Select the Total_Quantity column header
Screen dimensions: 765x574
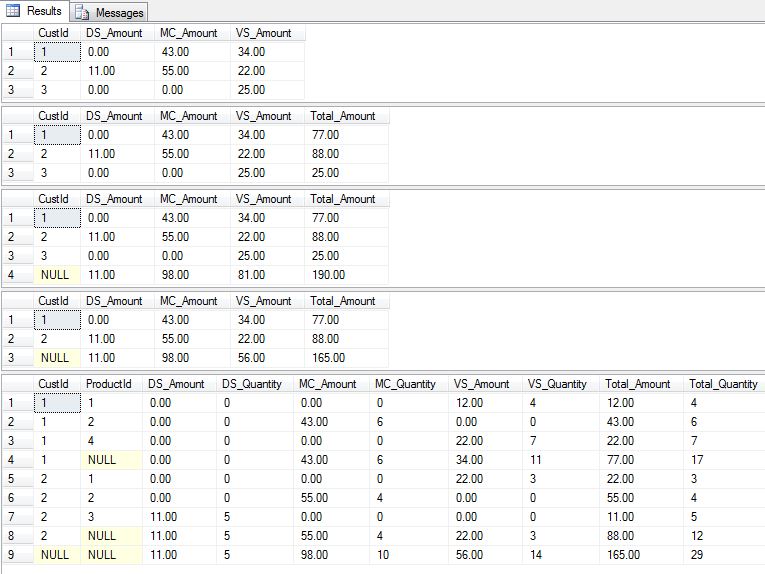(724, 384)
